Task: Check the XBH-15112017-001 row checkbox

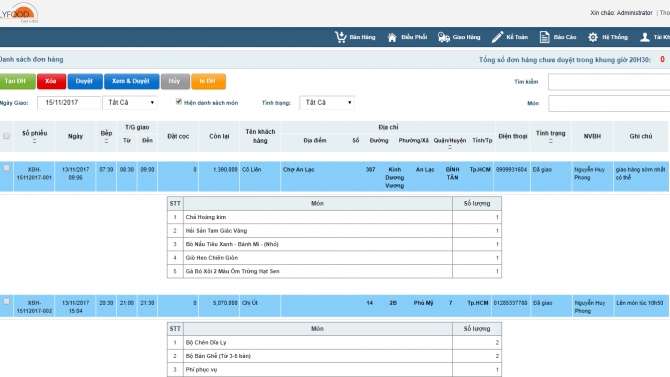Action: point(6,168)
